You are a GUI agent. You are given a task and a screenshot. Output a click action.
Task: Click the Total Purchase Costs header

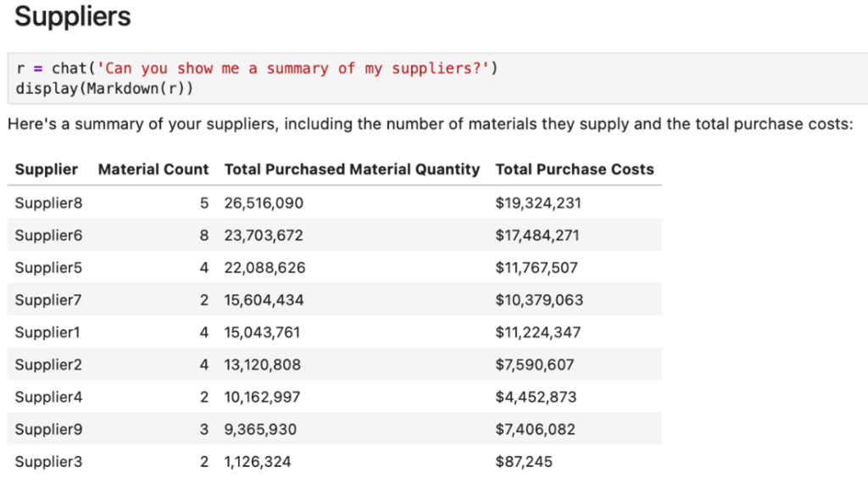point(574,169)
